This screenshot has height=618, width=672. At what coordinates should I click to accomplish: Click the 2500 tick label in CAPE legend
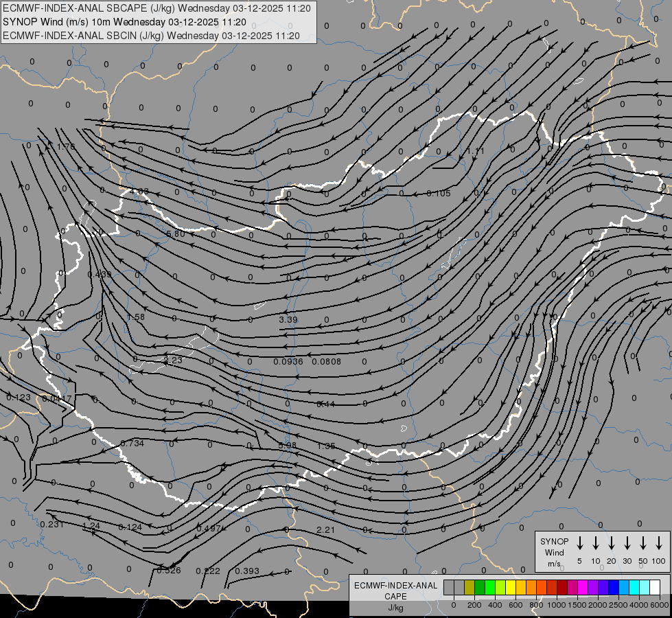pyautogui.click(x=618, y=605)
